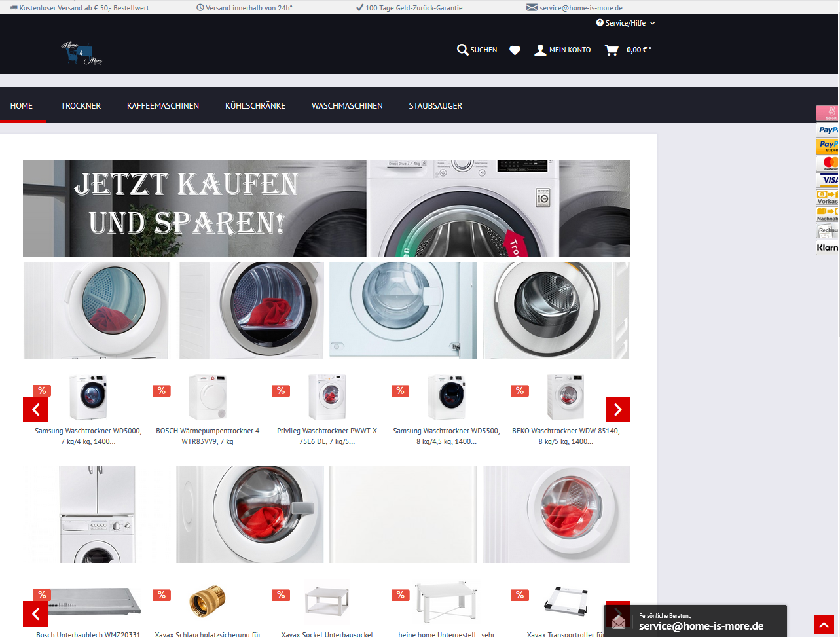Image resolution: width=840 pixels, height=637 pixels.
Task: Open the search via SUCHEN magnifier
Action: point(477,50)
